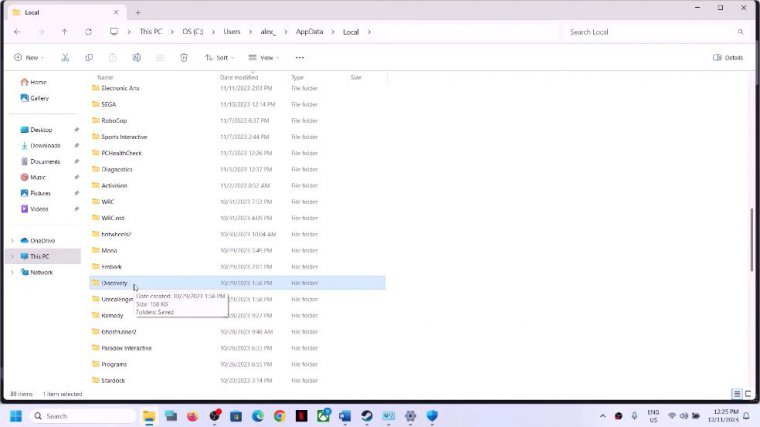Select the Downloads folder in sidebar

[45, 145]
